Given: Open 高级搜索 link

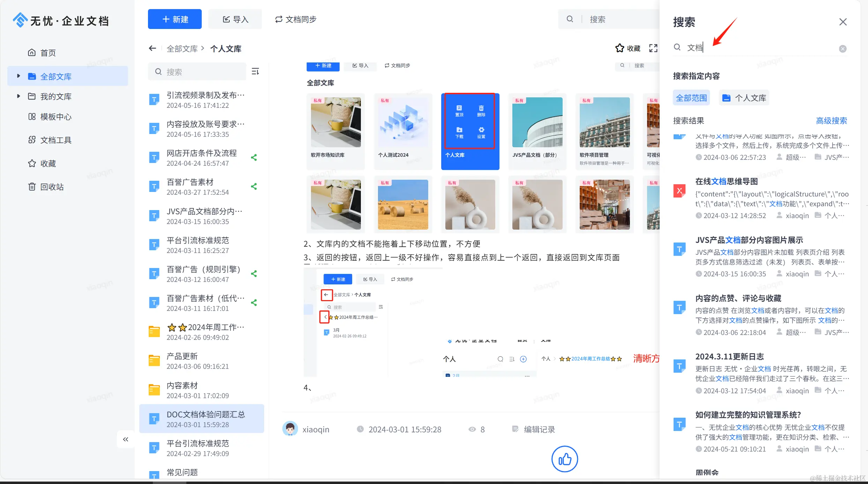Looking at the screenshot, I should coord(831,121).
